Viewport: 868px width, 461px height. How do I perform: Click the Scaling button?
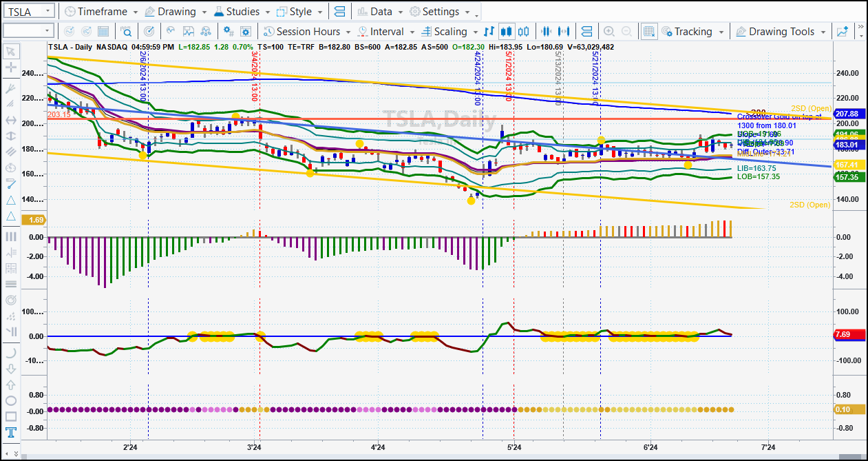[445, 32]
